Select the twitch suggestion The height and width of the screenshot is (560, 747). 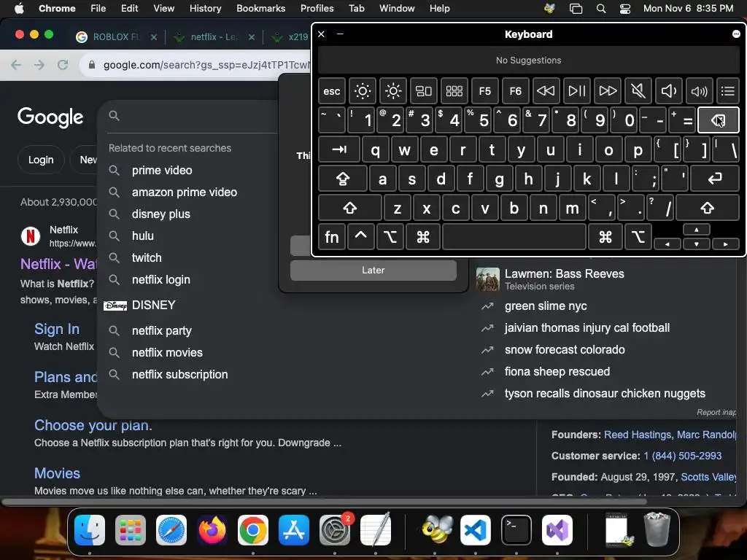(x=147, y=257)
